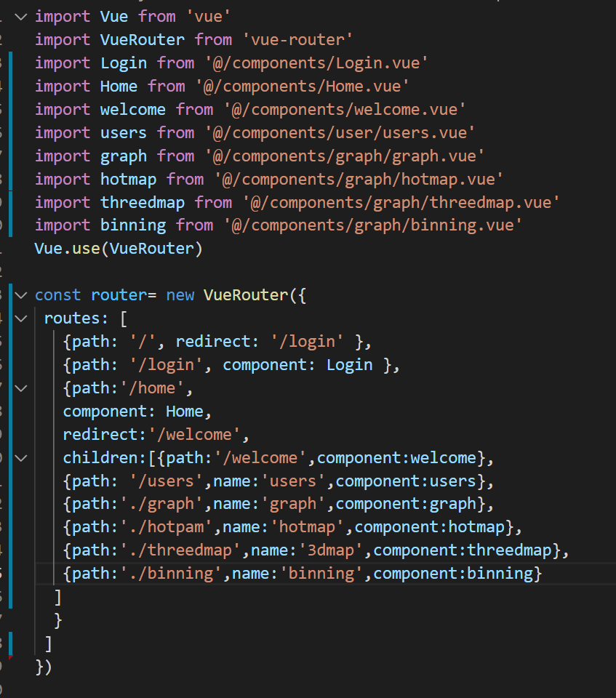The height and width of the screenshot is (698, 616).
Task: Click the 'hotmap' route name string
Action: click(x=308, y=528)
